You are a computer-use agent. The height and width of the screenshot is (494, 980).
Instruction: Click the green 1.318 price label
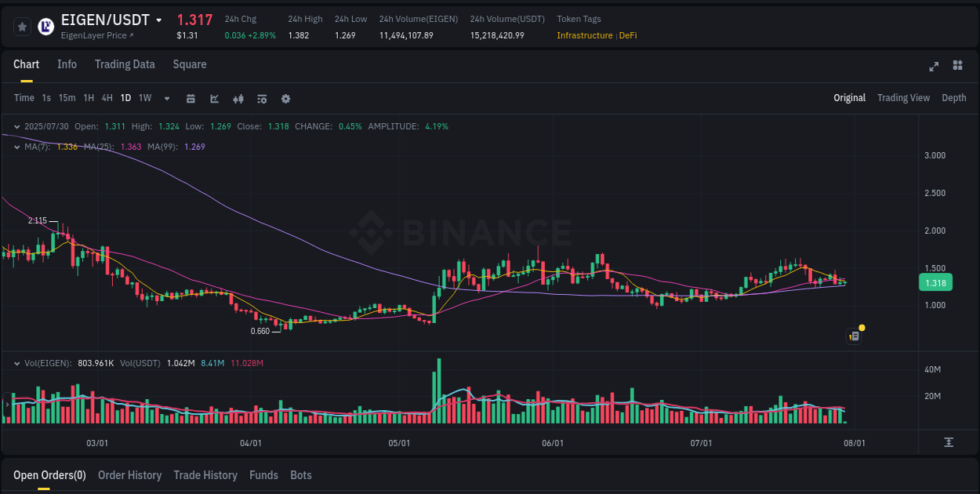tap(935, 282)
